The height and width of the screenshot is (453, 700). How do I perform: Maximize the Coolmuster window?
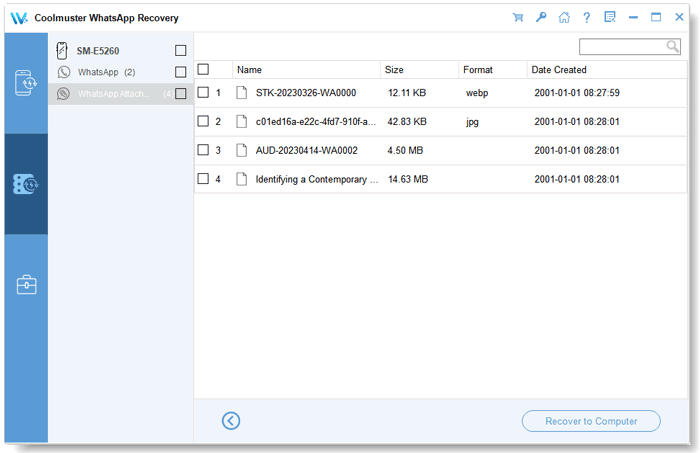coord(656,17)
